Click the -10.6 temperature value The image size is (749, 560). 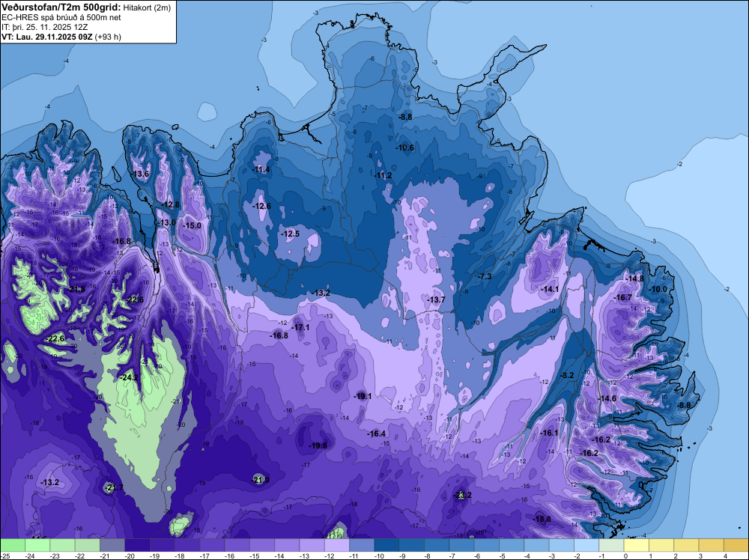tap(405, 147)
